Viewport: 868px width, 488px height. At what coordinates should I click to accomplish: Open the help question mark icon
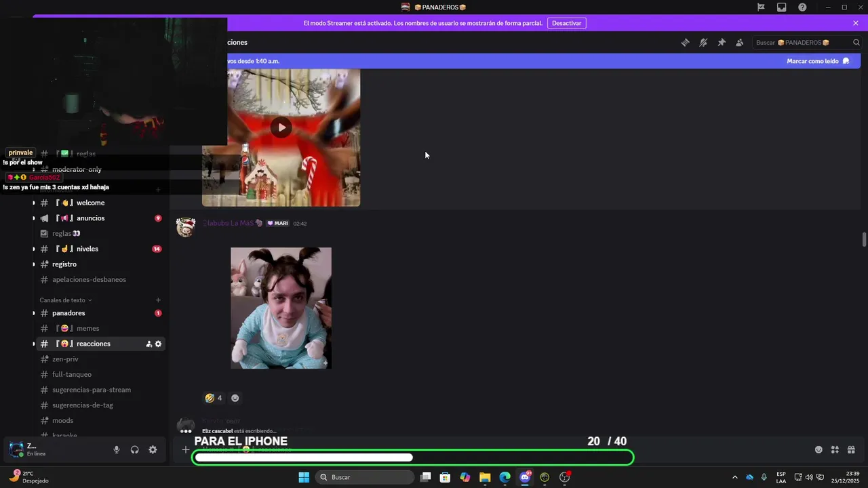(x=802, y=7)
